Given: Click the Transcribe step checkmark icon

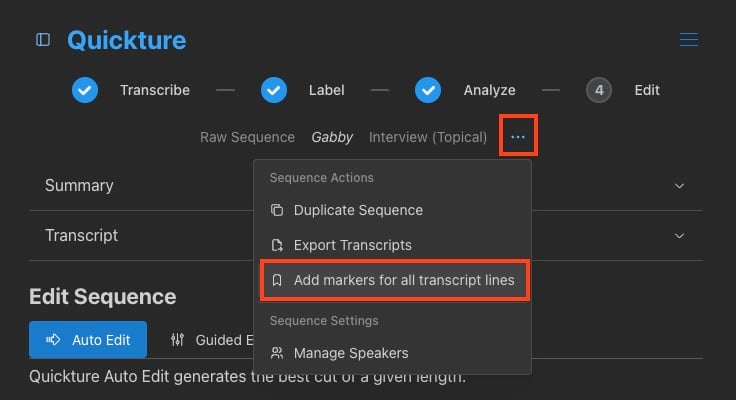Looking at the screenshot, I should pos(85,90).
